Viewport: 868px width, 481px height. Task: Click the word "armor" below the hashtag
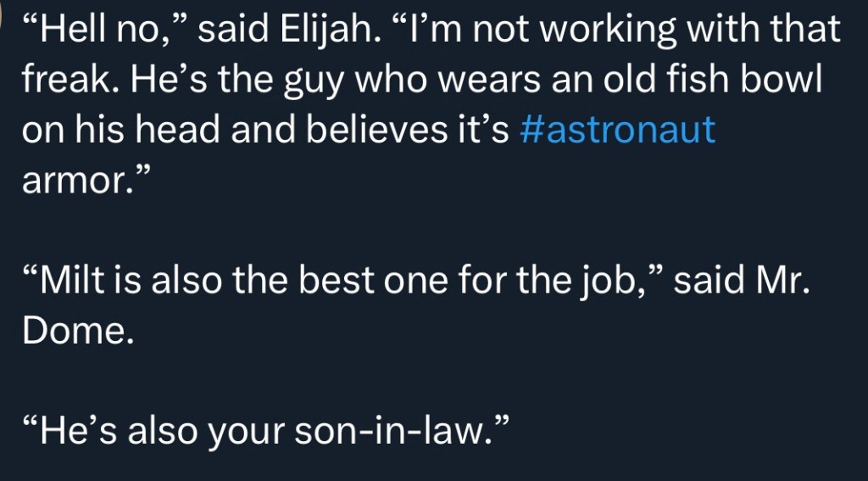[76, 181]
